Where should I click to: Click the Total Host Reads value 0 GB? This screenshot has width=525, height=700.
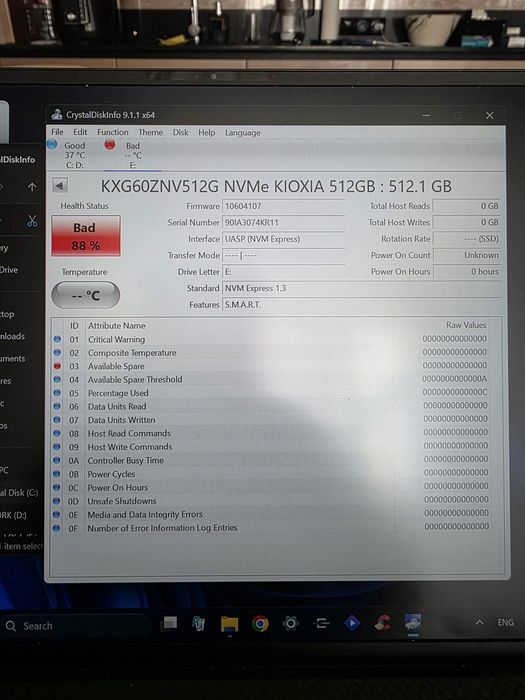coord(467,206)
